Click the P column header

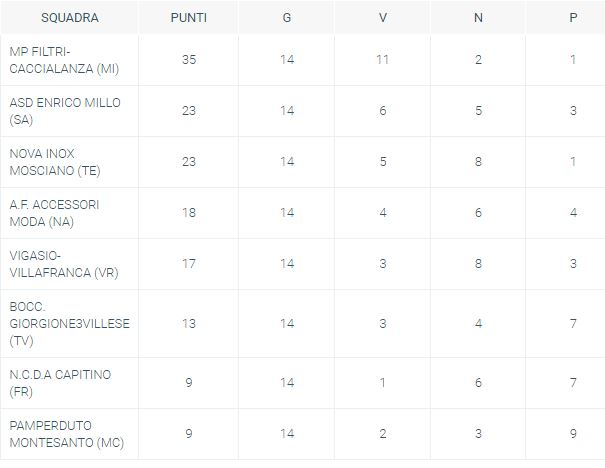[x=573, y=18]
